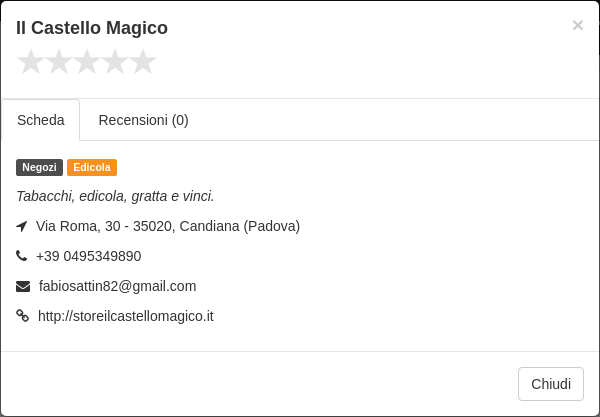Rate with the third star
Screen dimensions: 600x417
pyautogui.click(x=87, y=62)
